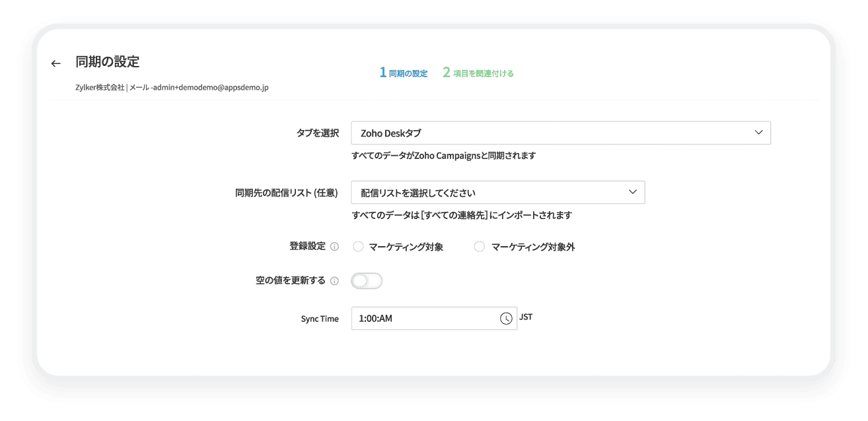Click the info icon next to 登録設定
Screen dimensions: 868x421
pyautogui.click(x=336, y=246)
